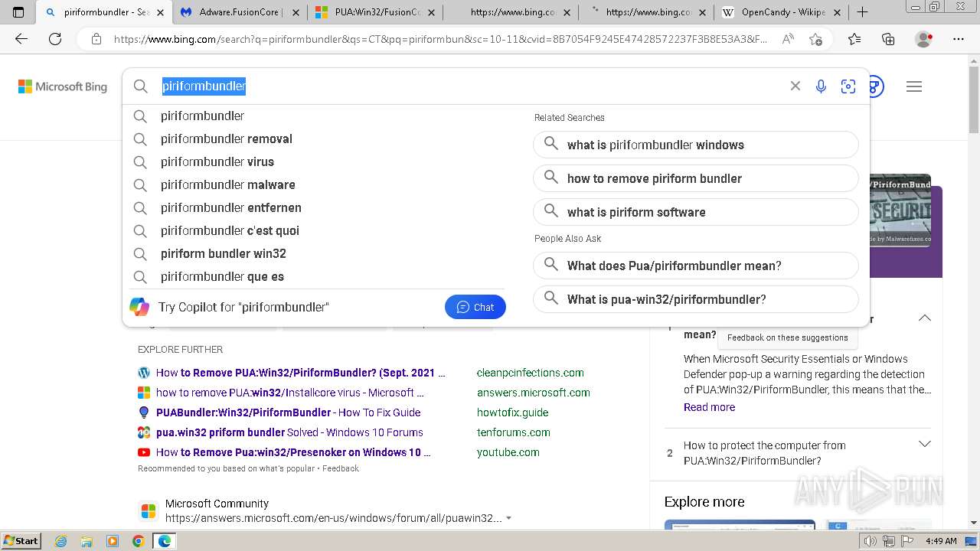The image size is (980, 551).
Task: Open the Collections icon
Action: point(888,39)
